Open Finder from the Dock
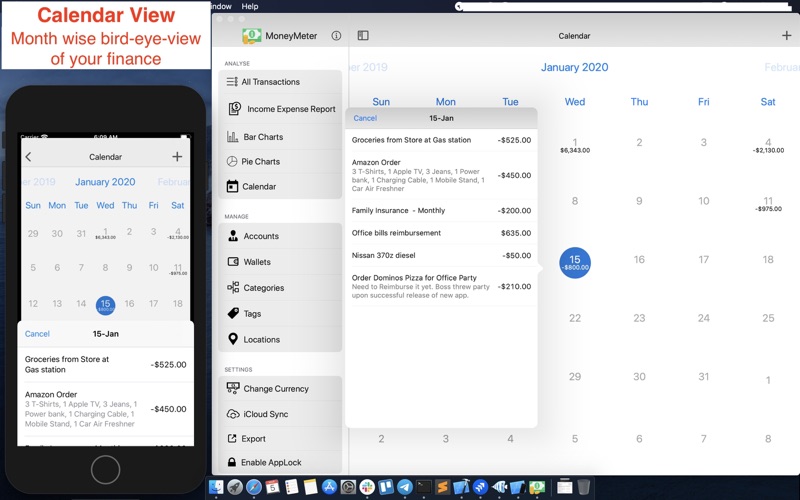This screenshot has height=500, width=800. 216,487
